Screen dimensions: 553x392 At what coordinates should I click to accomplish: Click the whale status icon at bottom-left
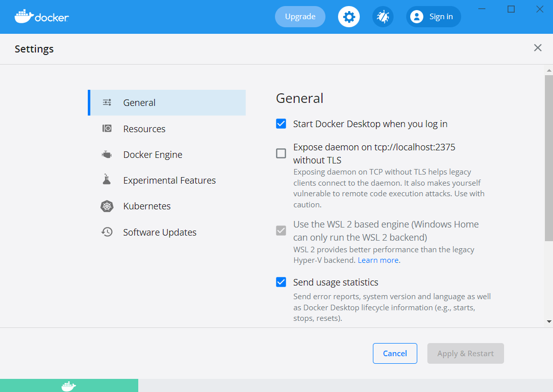(69, 386)
